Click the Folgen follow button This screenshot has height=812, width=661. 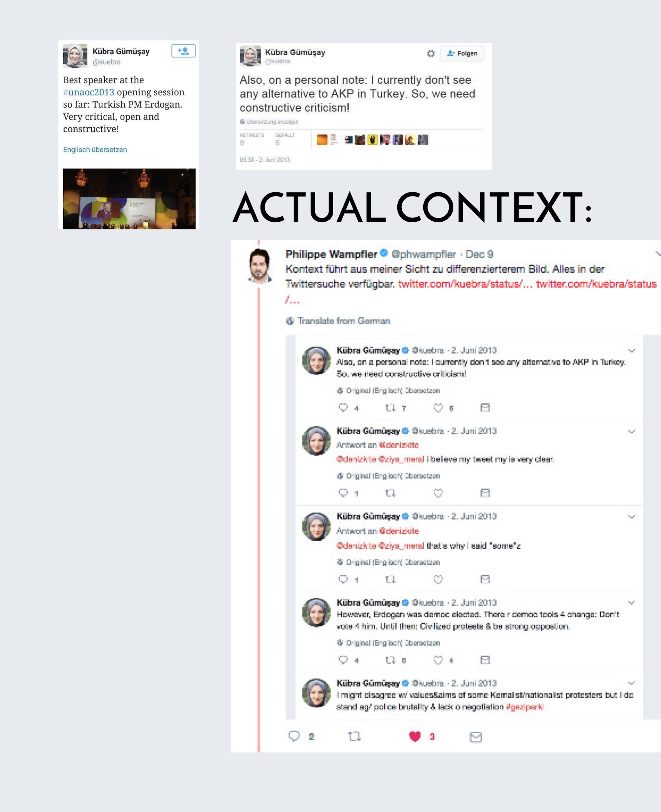click(x=461, y=53)
